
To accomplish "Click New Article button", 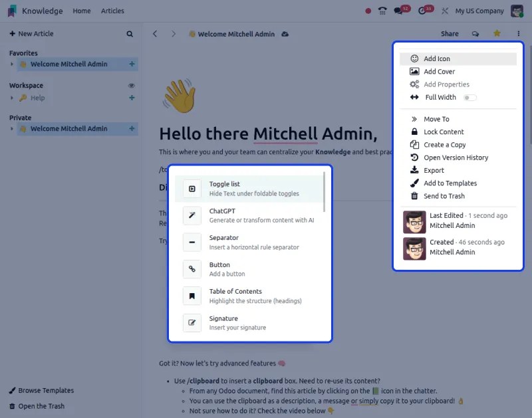I will 31,34.
